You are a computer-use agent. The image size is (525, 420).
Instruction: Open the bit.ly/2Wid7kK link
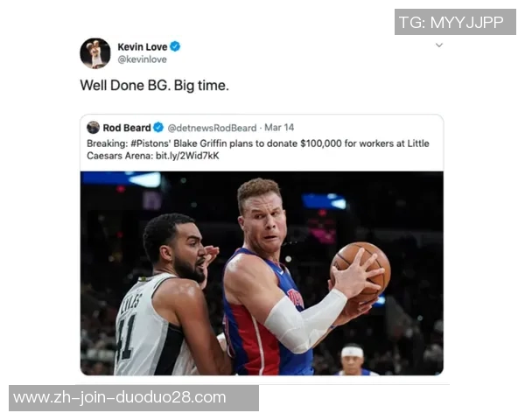pyautogui.click(x=187, y=156)
